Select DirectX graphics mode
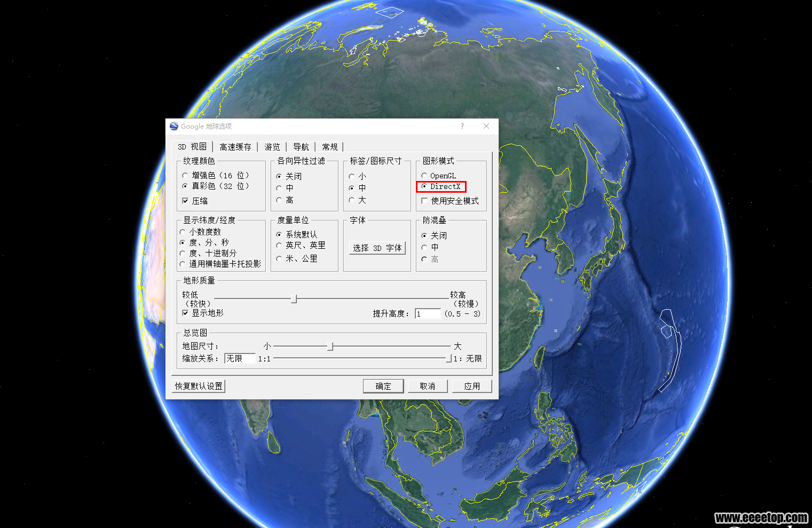812x528 pixels. pyautogui.click(x=440, y=186)
